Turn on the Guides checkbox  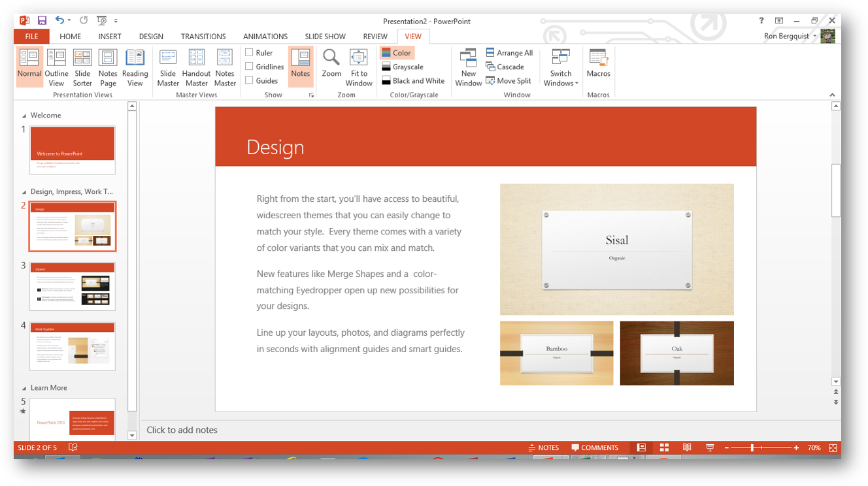[249, 80]
